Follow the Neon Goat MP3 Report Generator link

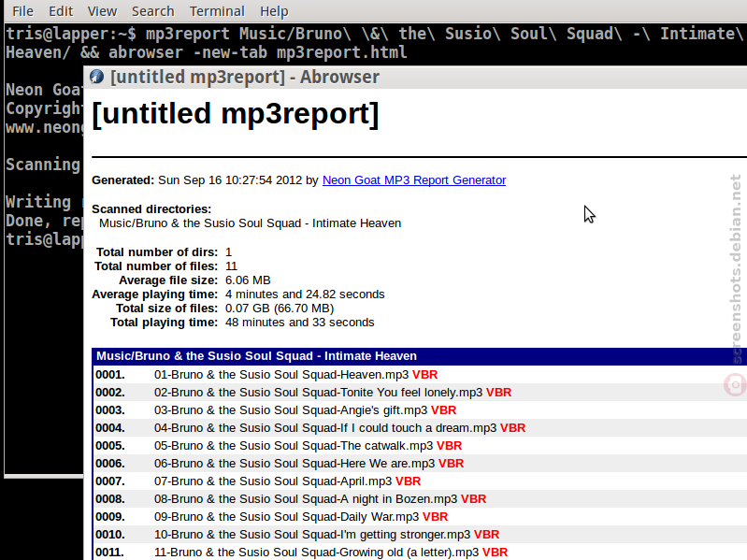pyautogui.click(x=414, y=180)
